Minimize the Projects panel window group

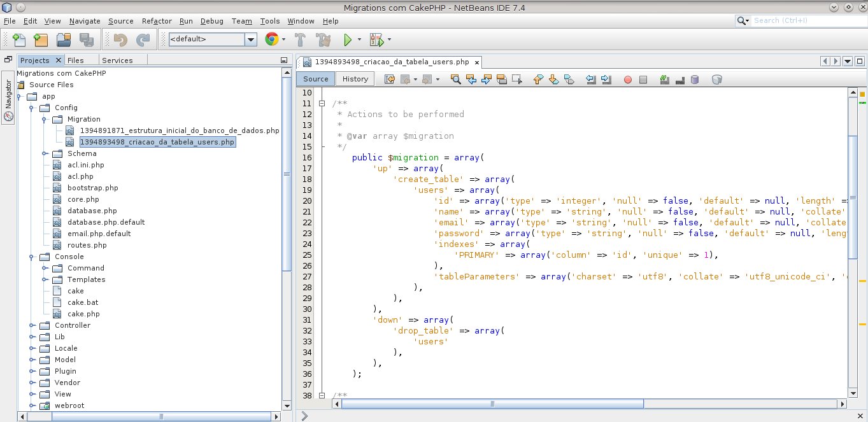(x=284, y=60)
